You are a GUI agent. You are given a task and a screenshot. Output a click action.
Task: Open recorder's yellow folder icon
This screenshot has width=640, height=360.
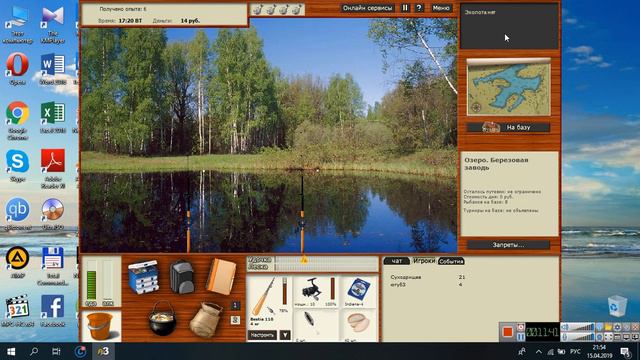click(x=609, y=327)
